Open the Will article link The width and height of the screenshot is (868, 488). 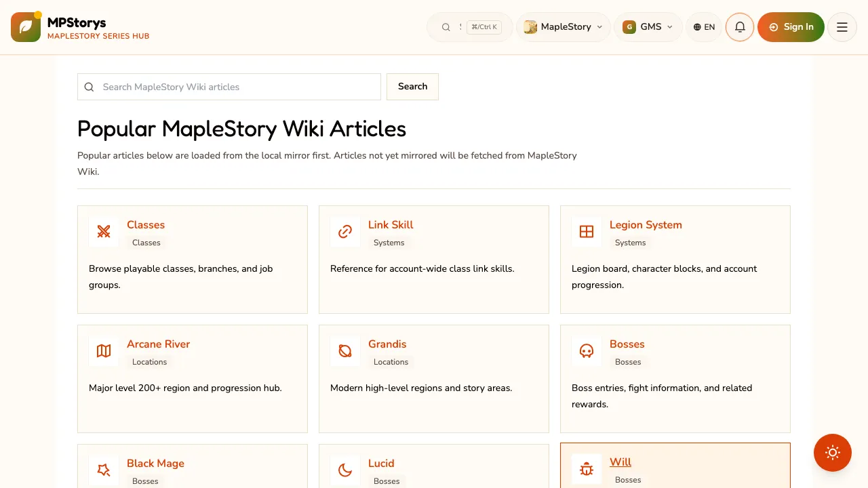click(x=620, y=462)
